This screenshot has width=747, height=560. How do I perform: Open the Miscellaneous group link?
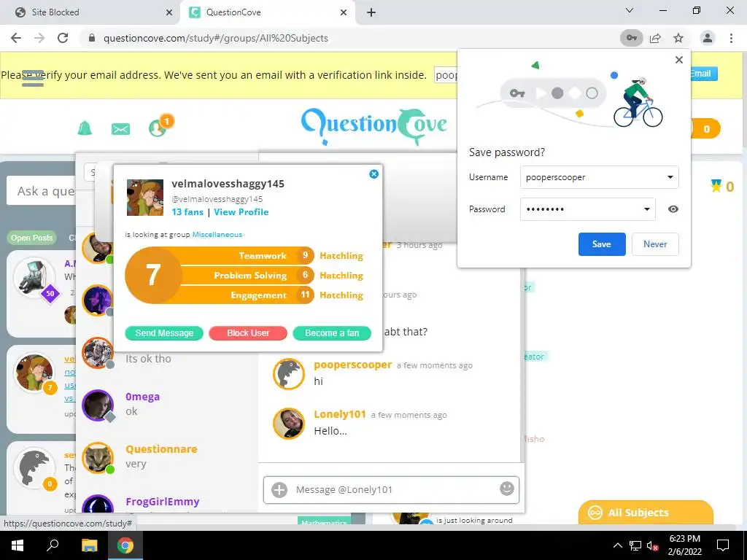pyautogui.click(x=217, y=234)
